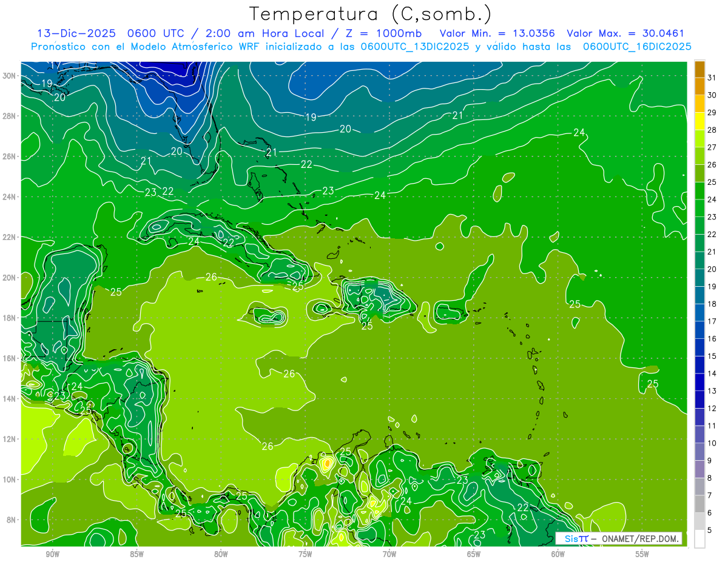Click the legend scale value 16
The image size is (728, 562).
click(x=712, y=338)
